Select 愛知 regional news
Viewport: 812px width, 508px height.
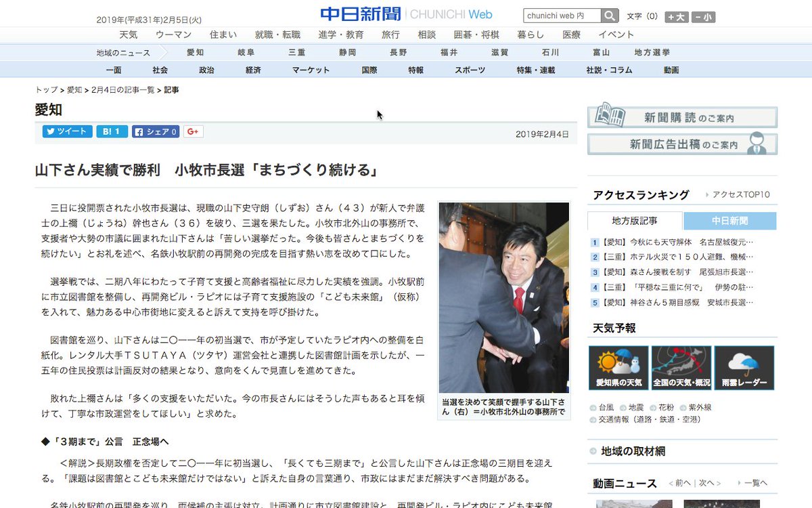(x=195, y=52)
